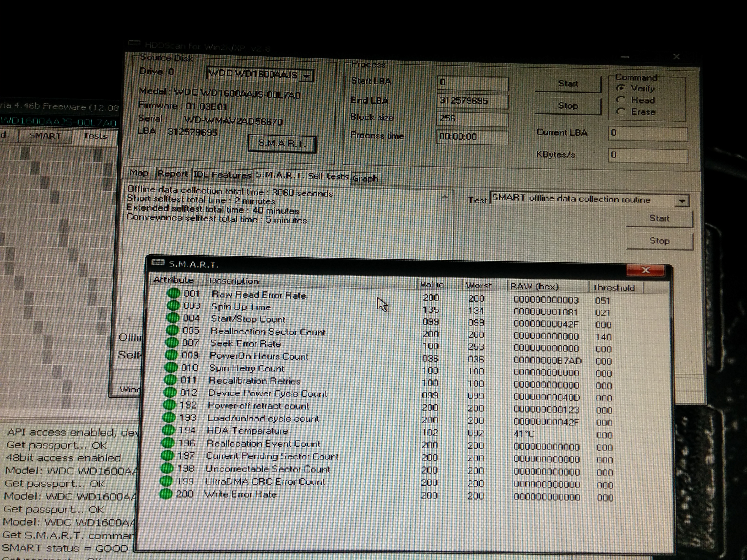
Task: Click green status icon for HDA Temperature
Action: 168,430
